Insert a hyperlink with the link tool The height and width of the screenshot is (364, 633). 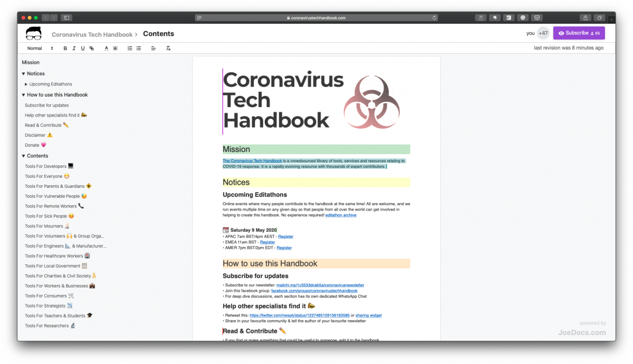coord(91,48)
